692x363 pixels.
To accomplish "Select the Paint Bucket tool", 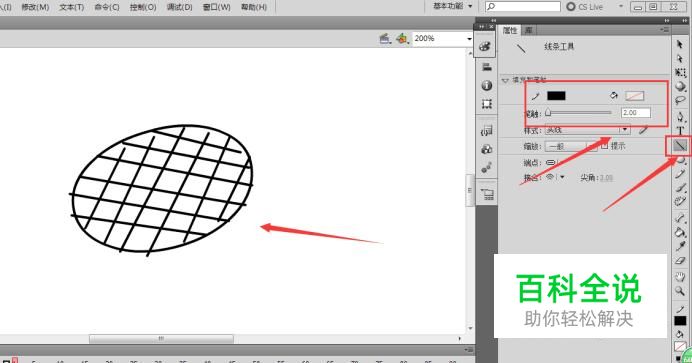I will (x=680, y=232).
